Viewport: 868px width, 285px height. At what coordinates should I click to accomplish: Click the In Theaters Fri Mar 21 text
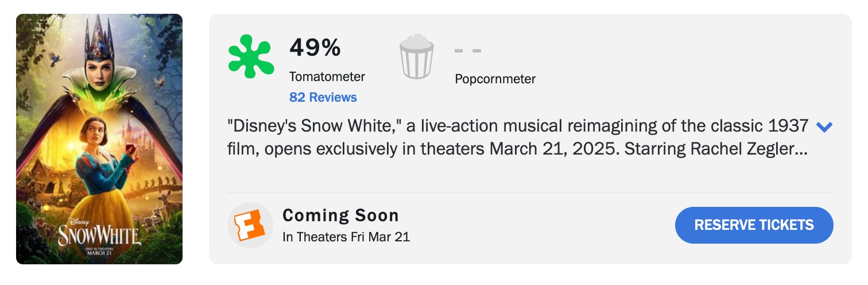[x=346, y=237]
